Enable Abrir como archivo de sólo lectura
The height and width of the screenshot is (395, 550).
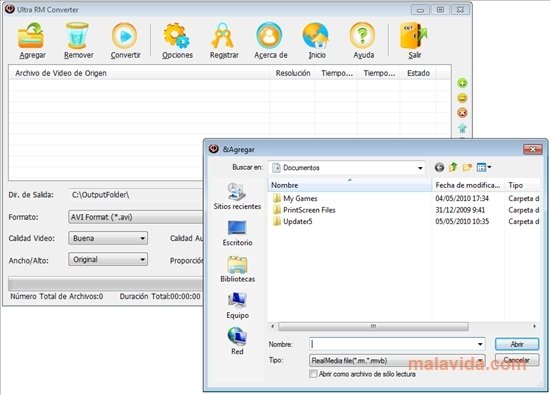tap(313, 374)
